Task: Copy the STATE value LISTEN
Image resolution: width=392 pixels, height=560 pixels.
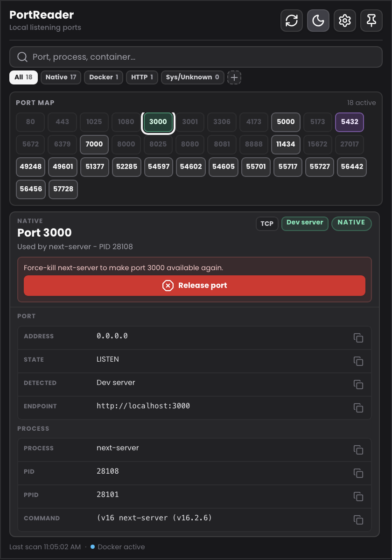Action: click(358, 361)
